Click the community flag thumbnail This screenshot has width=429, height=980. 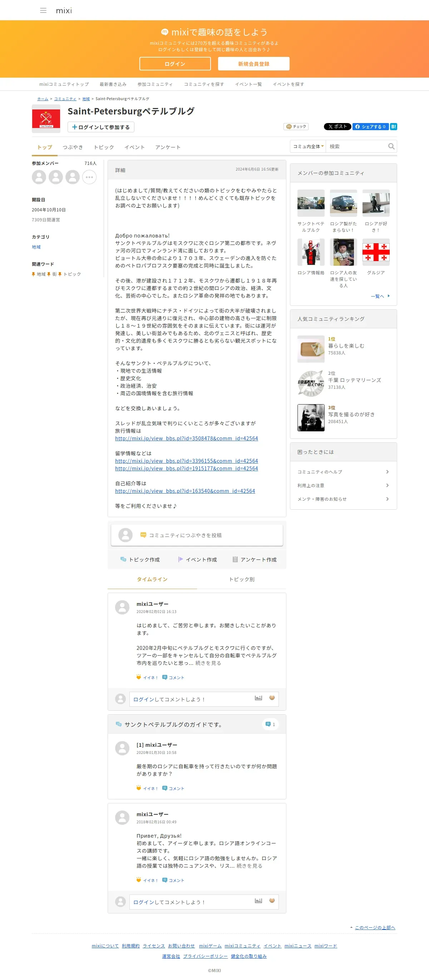[x=46, y=119]
